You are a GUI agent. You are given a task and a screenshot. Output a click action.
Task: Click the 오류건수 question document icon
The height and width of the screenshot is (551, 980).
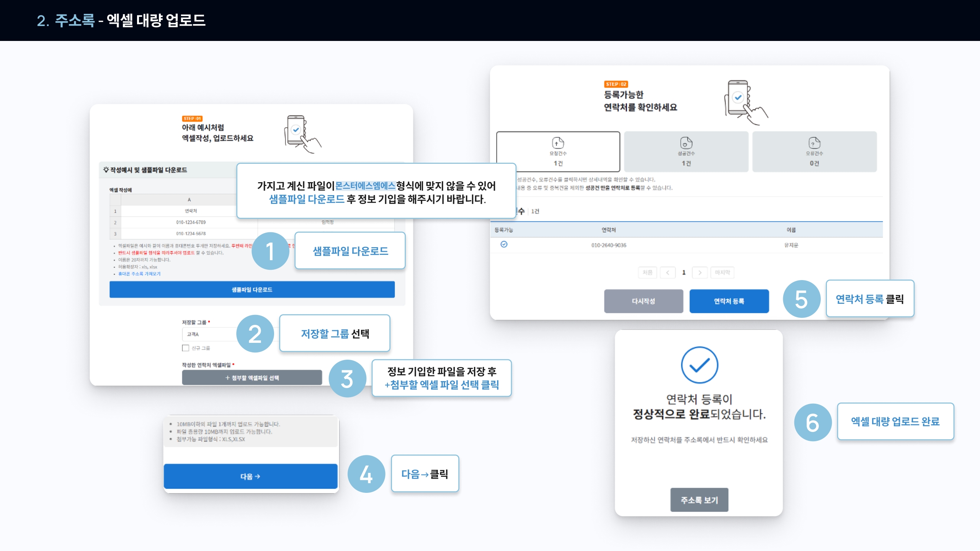click(814, 143)
